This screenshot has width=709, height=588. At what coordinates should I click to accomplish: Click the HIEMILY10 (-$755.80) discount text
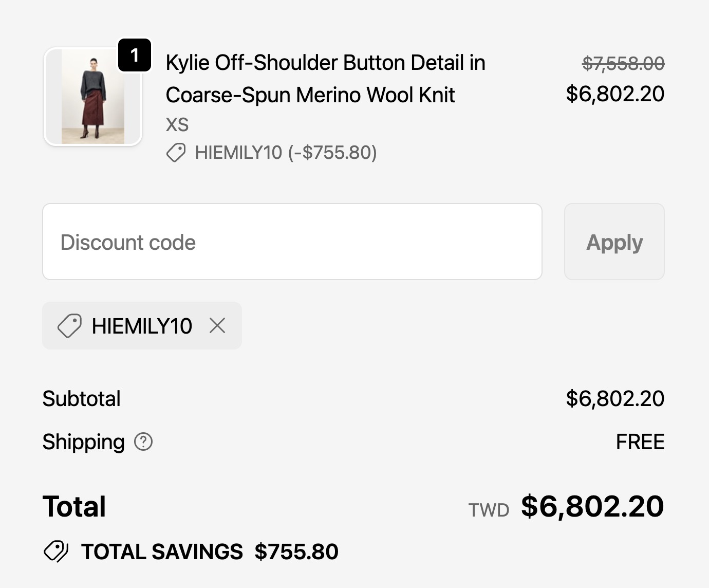[286, 153]
